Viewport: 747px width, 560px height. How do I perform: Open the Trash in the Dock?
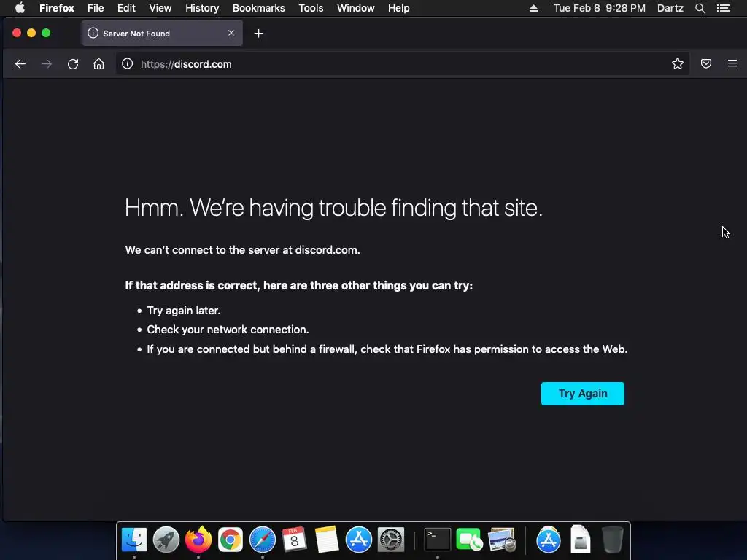(x=612, y=540)
